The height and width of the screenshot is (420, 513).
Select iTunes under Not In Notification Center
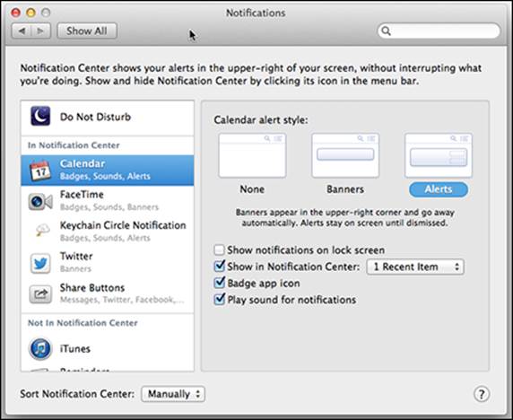[108, 348]
